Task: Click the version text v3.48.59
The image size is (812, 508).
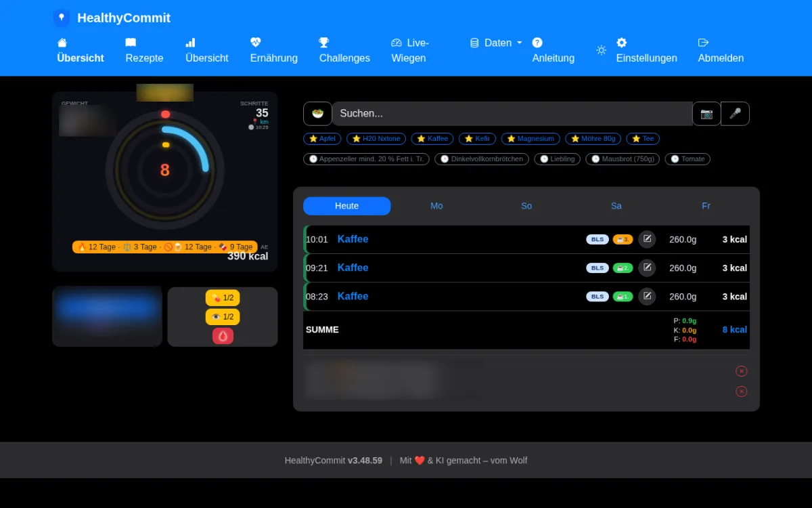Action: coord(365,461)
